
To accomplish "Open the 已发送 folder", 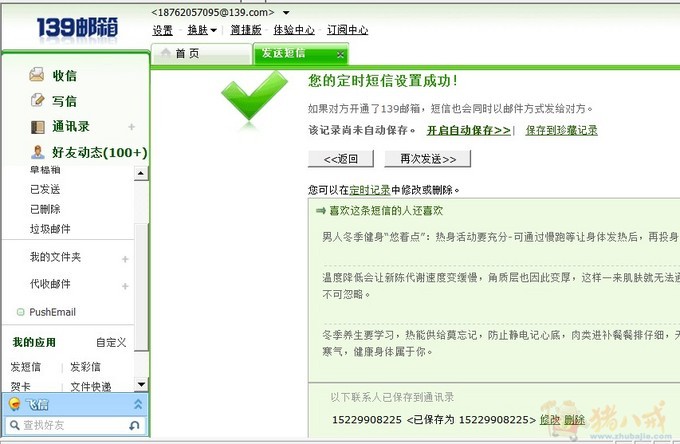I will point(45,189).
